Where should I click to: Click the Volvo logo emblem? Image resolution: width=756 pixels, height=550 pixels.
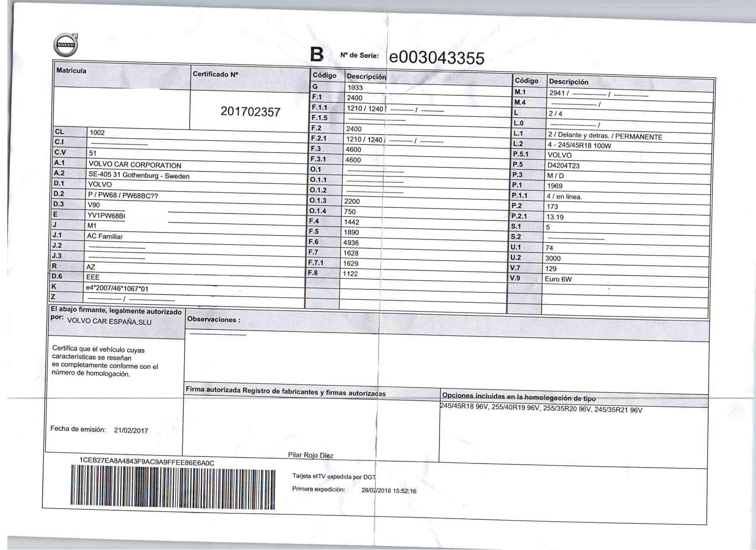66,44
